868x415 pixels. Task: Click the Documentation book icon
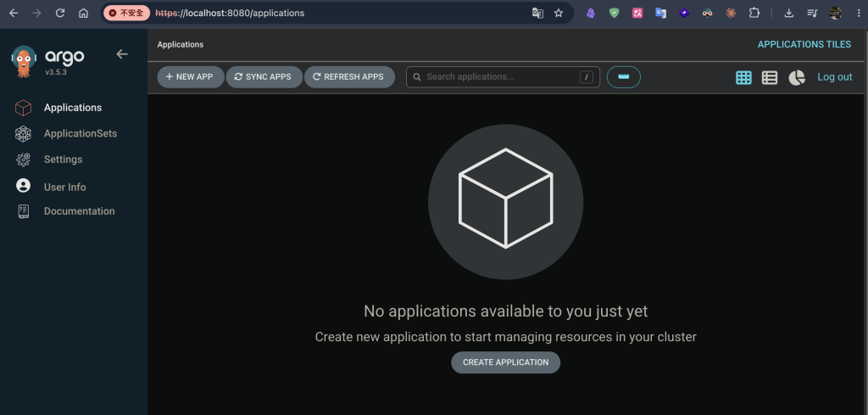23,211
